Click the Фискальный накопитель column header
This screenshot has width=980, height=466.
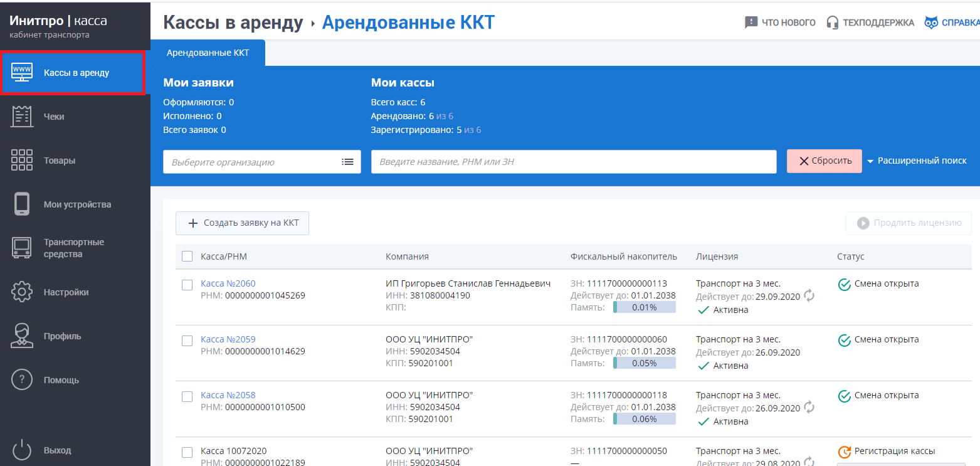624,257
